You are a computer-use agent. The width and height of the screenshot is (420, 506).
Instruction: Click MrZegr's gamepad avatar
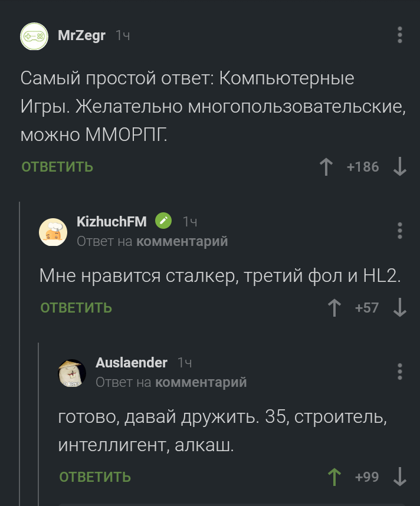[x=34, y=37]
